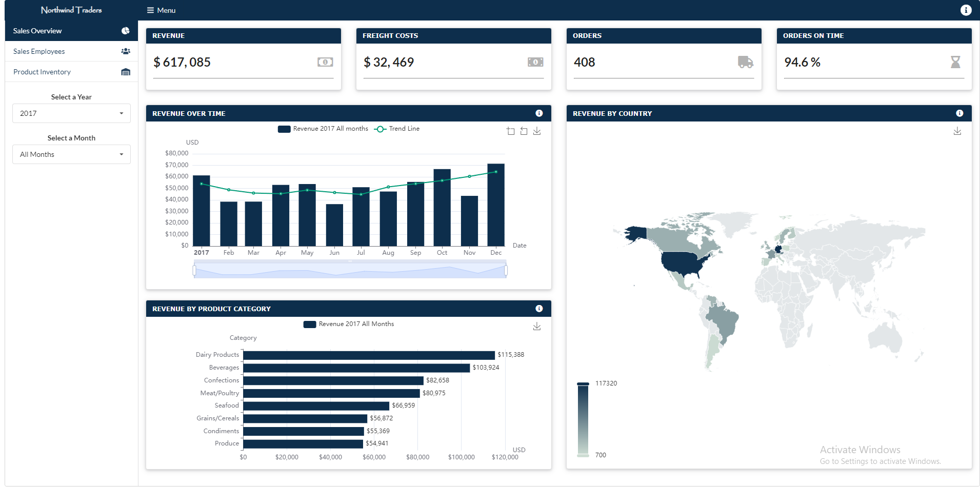Download the Revenue By Country map image
The image size is (980, 487).
[957, 131]
